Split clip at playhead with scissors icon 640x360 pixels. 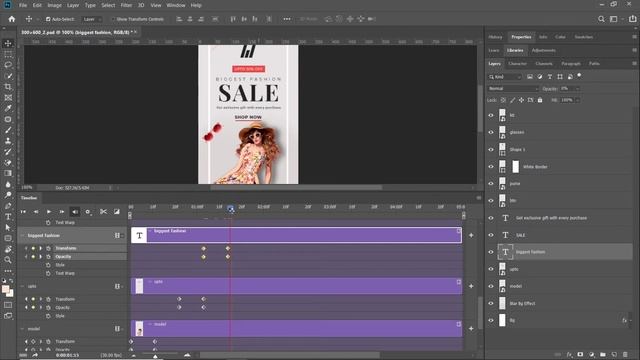103,211
